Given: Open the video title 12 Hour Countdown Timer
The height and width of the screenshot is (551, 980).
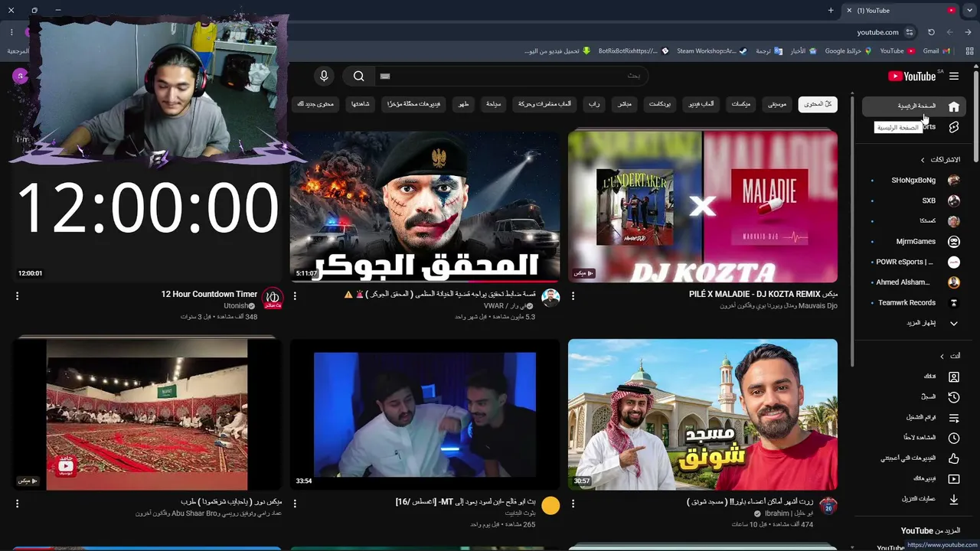Looking at the screenshot, I should tap(209, 294).
